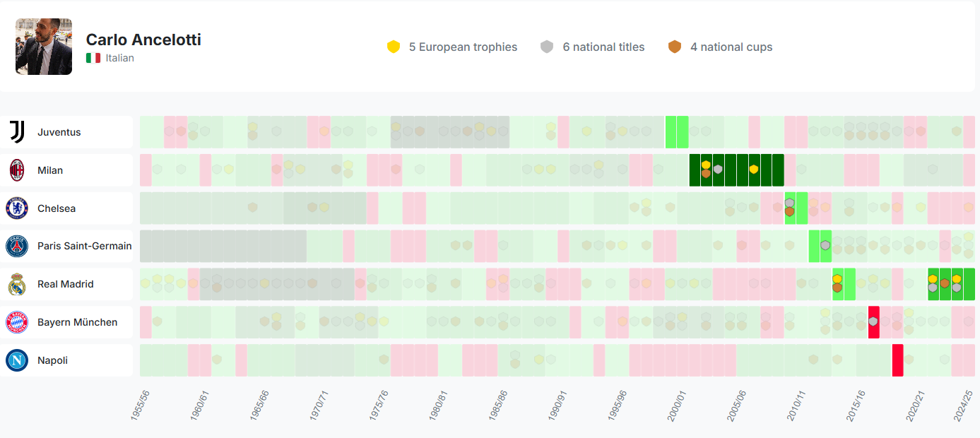Select the '6 national titles' legend label

pos(603,47)
